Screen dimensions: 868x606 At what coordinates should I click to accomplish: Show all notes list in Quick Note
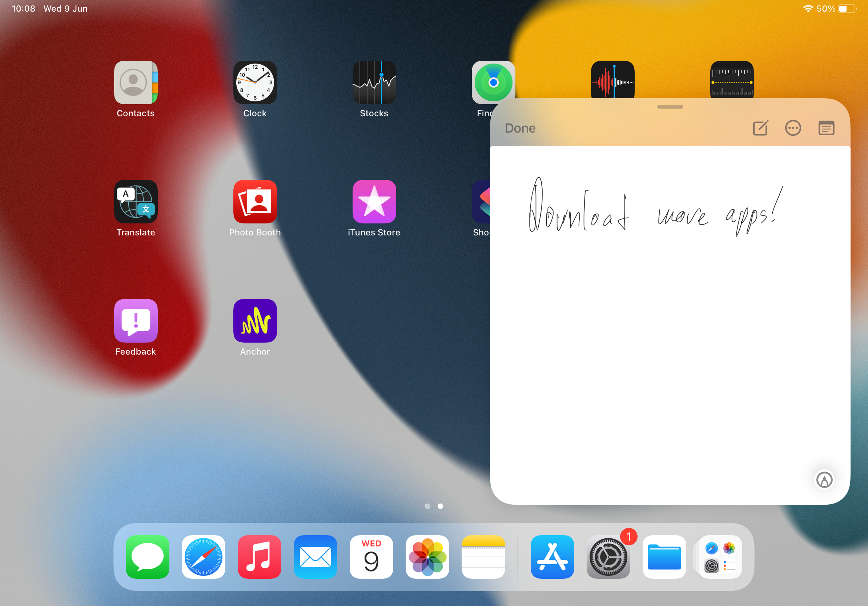tap(827, 128)
